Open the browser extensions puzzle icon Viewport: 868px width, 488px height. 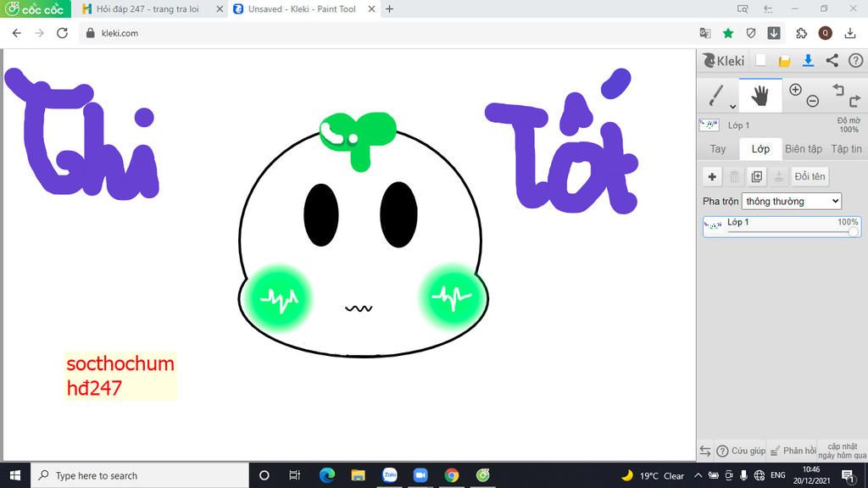[x=801, y=33]
